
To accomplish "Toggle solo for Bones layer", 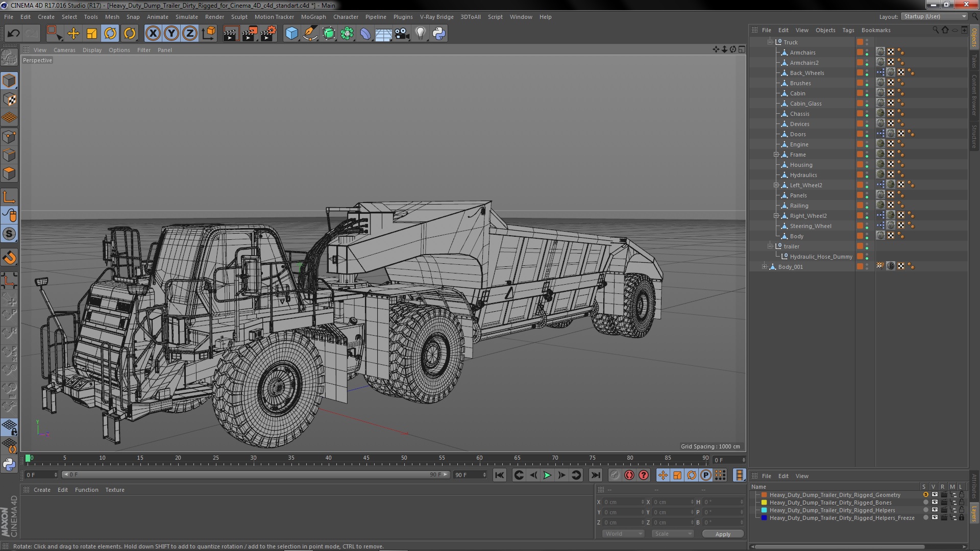I will pos(925,503).
